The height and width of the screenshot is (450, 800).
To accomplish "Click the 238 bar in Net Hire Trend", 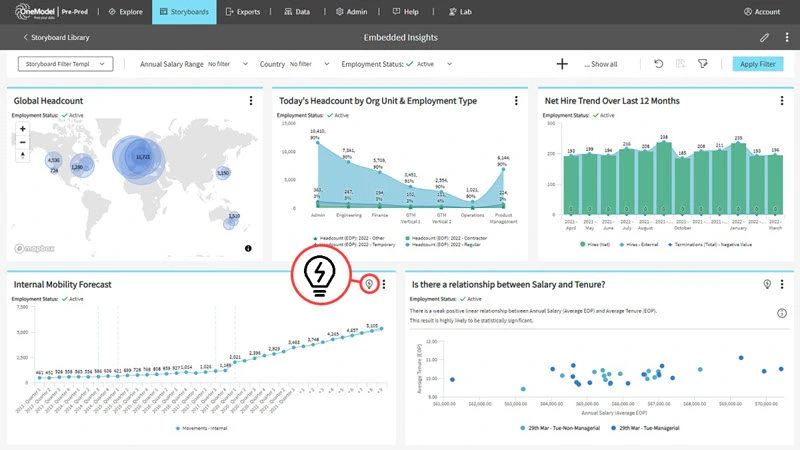I will coord(663,178).
